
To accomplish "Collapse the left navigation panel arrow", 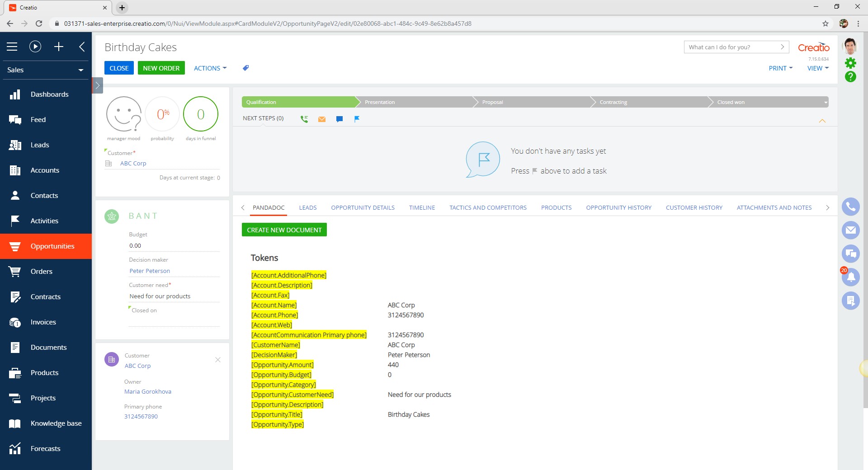I will pyautogui.click(x=82, y=47).
